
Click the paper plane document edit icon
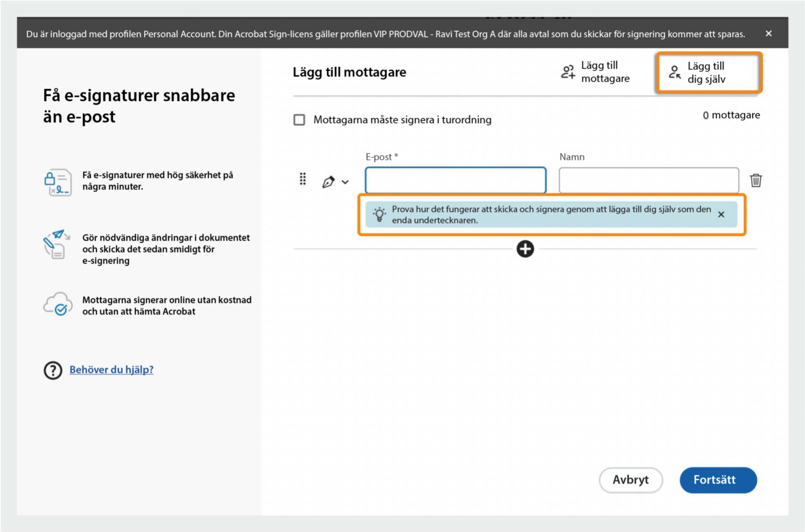(56, 244)
